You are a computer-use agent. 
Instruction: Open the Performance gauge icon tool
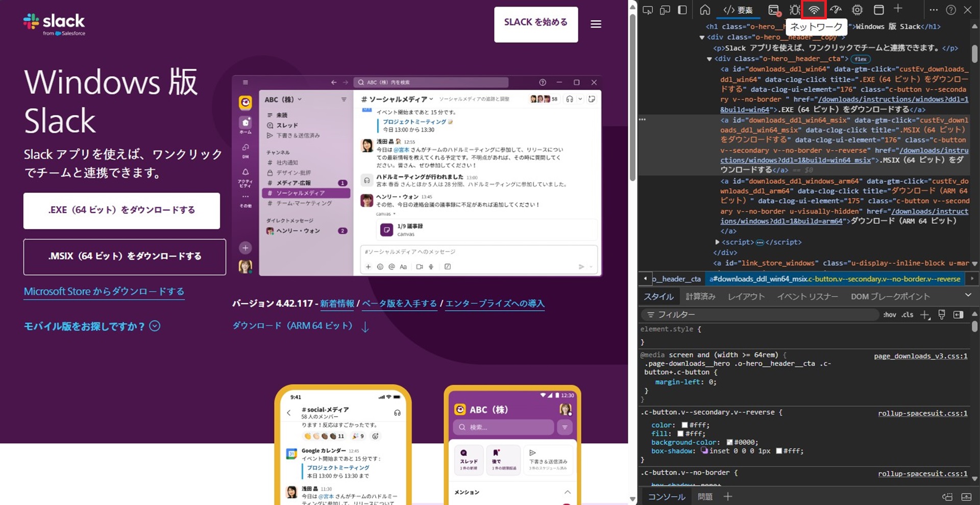836,10
